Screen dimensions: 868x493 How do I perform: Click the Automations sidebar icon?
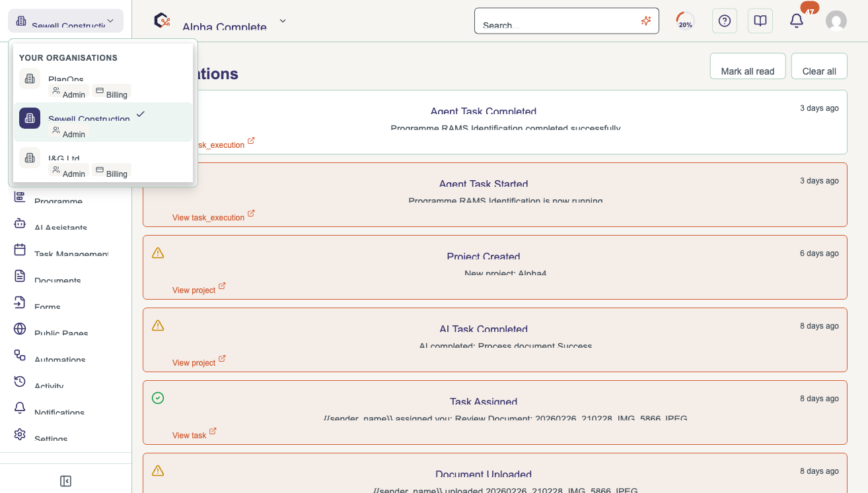point(20,355)
